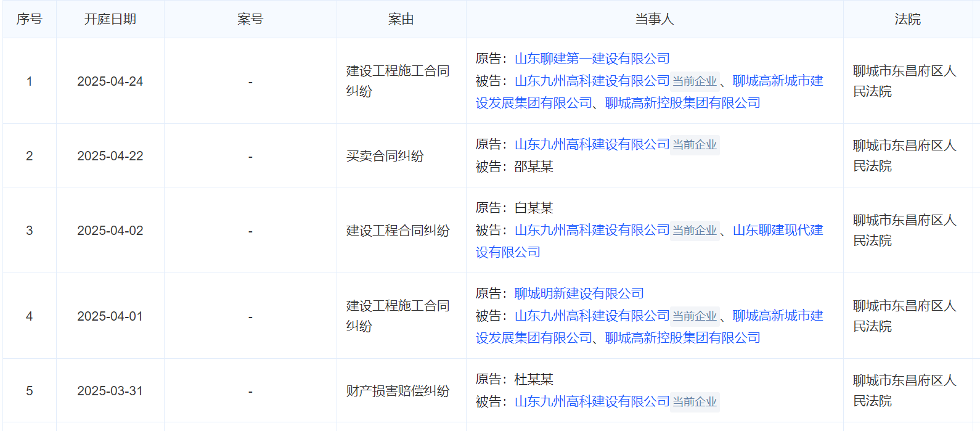Click 当前企业 tag in the 2025-04-02 row

pos(695,231)
